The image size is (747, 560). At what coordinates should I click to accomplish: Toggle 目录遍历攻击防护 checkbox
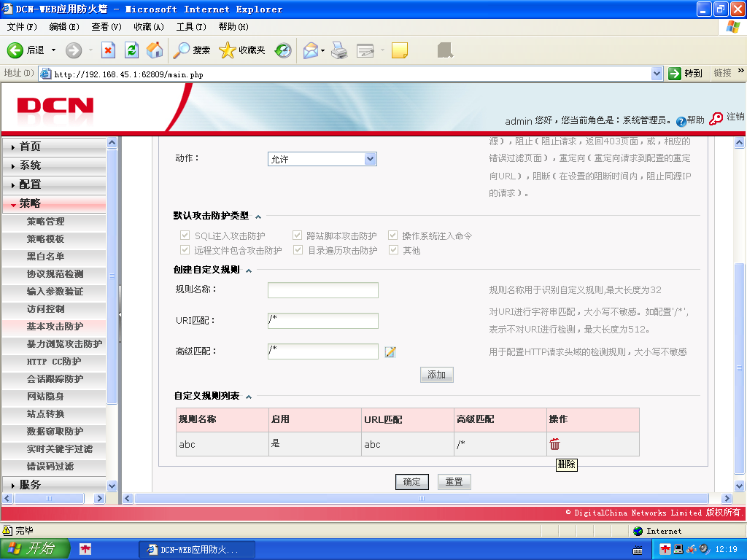click(x=298, y=250)
